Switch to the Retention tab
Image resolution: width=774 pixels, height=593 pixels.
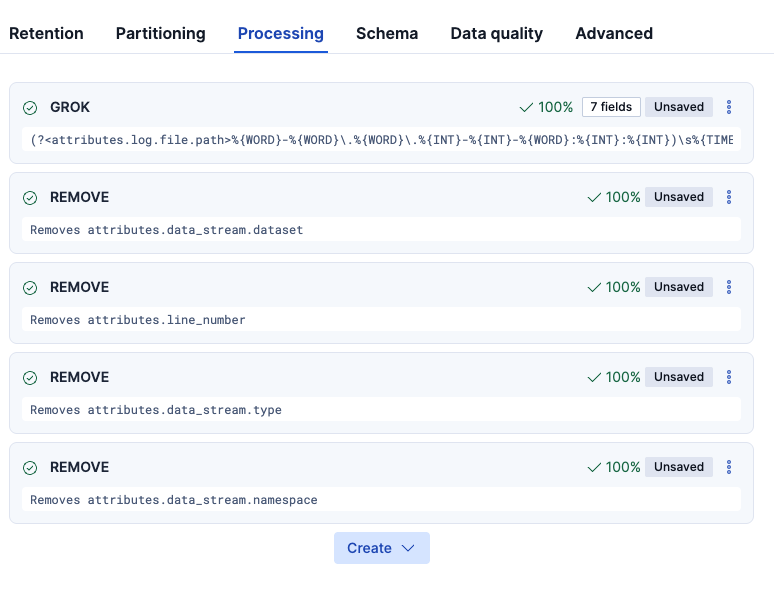pos(46,33)
